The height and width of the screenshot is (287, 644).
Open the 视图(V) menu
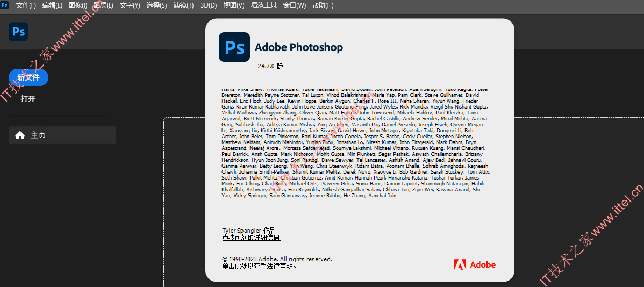point(234,5)
